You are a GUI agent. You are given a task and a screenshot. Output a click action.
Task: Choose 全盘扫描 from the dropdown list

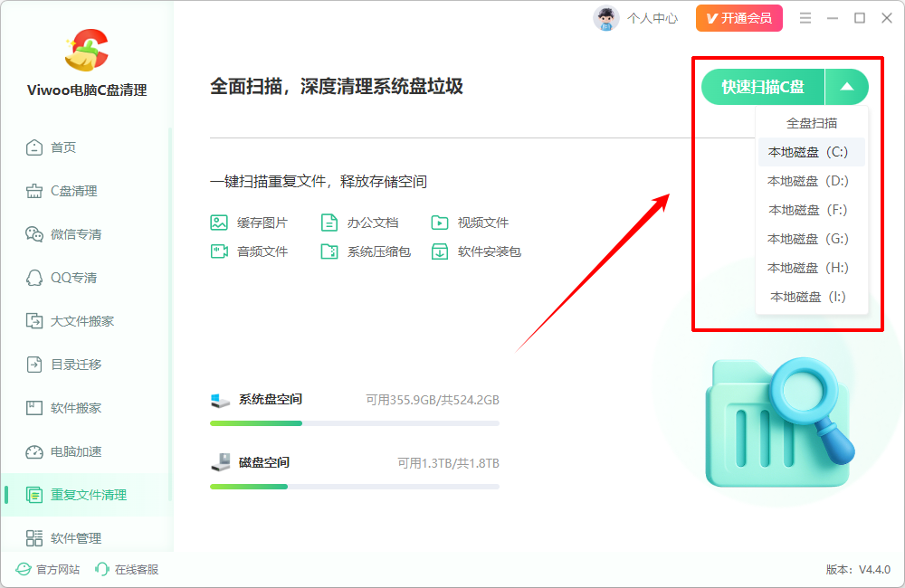click(x=812, y=123)
